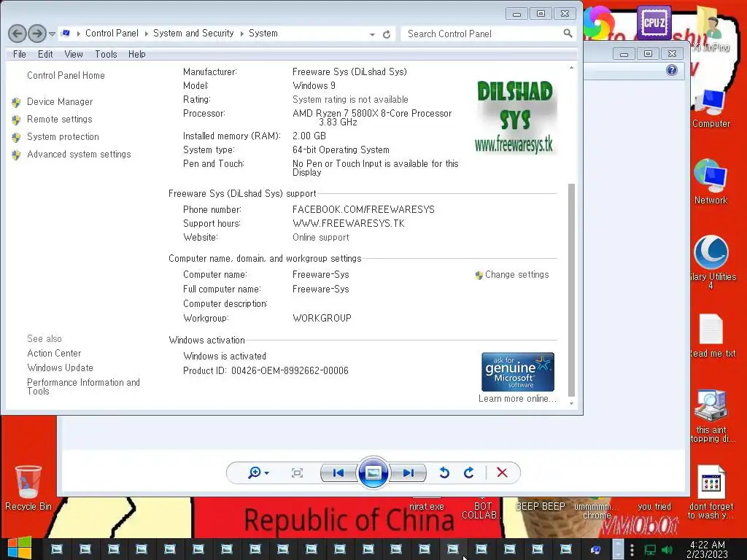Click the genuine Microsoft software badge

click(518, 372)
